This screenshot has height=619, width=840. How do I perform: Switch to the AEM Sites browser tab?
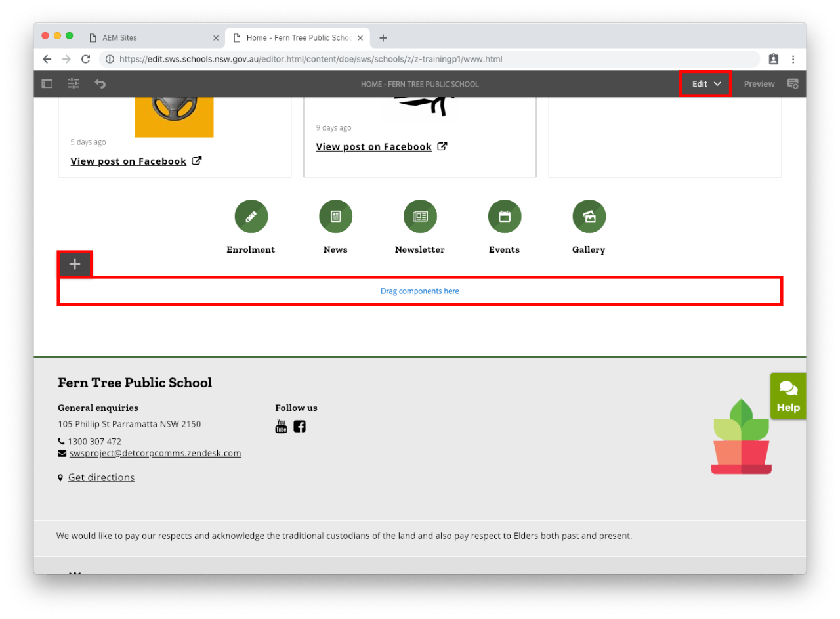point(119,38)
